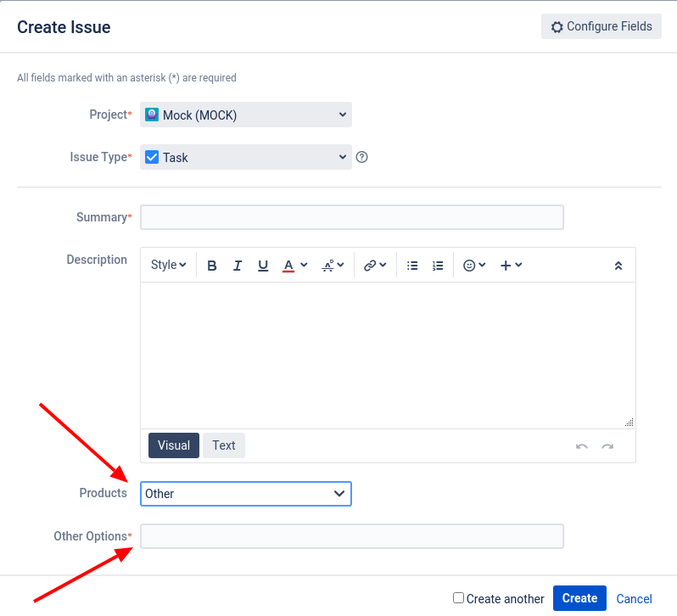Open the text color dropdown arrow

304,265
